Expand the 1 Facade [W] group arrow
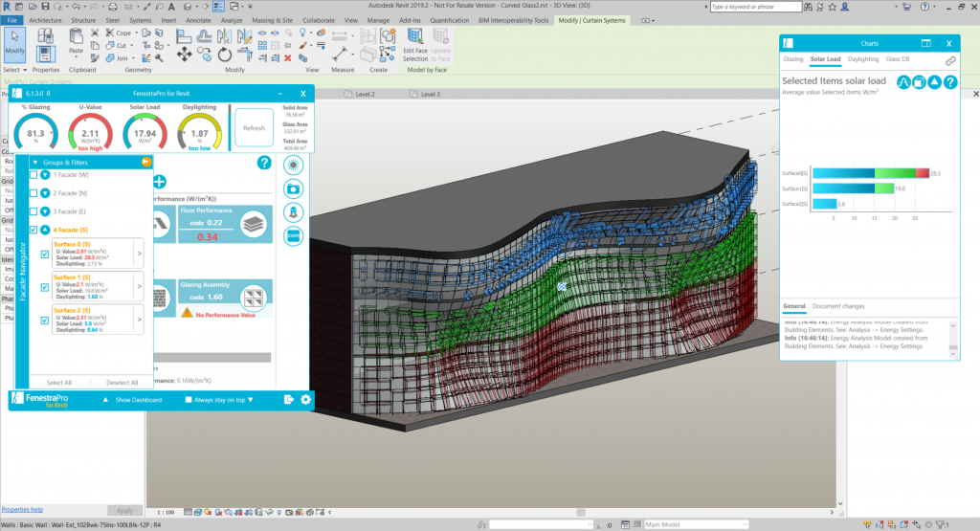This screenshot has height=531, width=980. pos(45,175)
